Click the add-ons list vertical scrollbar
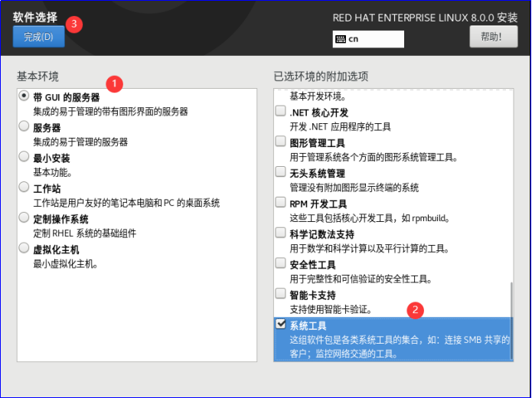532x398 pixels. click(x=511, y=321)
